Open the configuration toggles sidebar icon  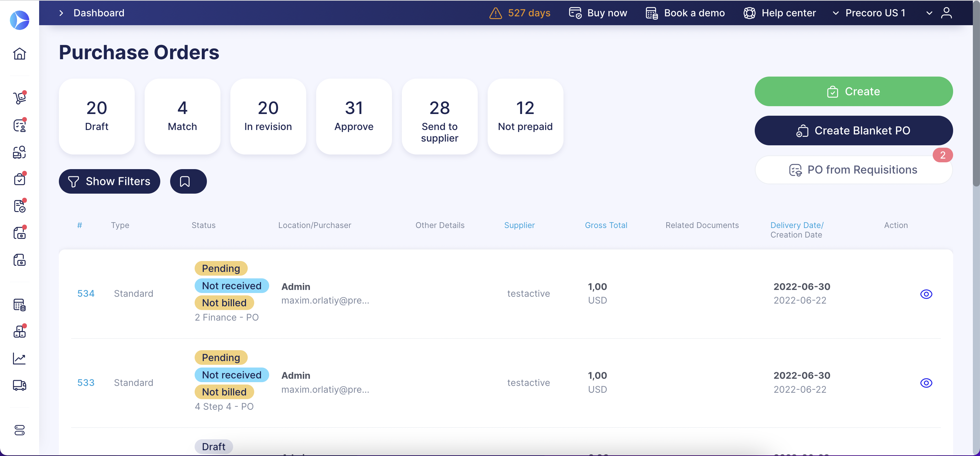pyautogui.click(x=19, y=430)
